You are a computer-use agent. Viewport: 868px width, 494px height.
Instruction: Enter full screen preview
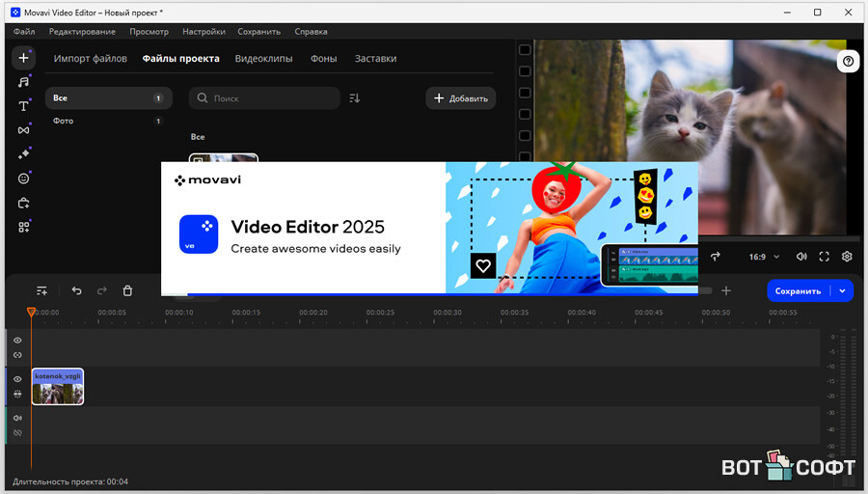click(x=825, y=257)
